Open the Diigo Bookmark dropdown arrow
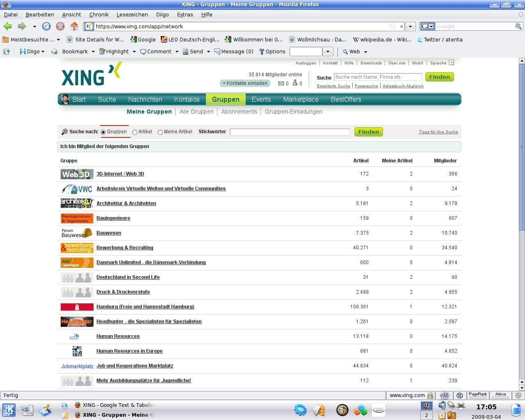The height and width of the screenshot is (420, 525). (x=93, y=52)
